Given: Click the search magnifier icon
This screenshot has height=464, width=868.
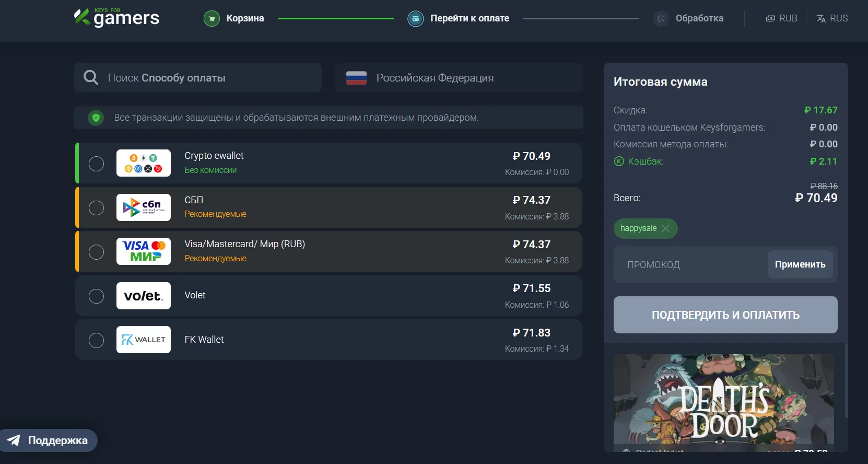Looking at the screenshot, I should point(91,78).
